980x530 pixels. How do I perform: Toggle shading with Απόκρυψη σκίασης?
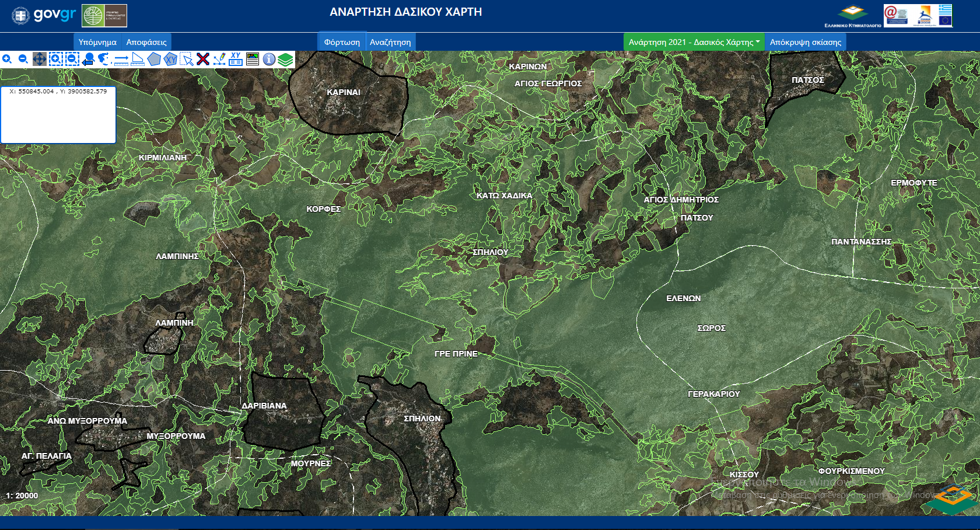tap(805, 42)
